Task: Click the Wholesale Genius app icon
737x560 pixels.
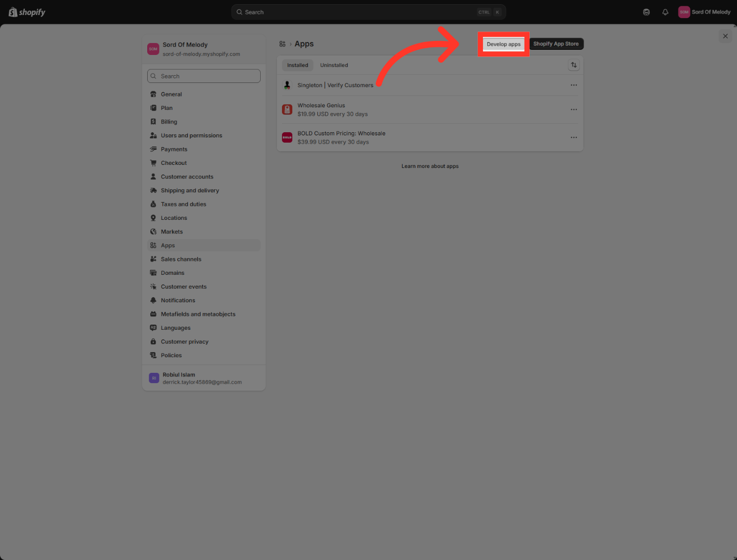Action: pos(287,109)
